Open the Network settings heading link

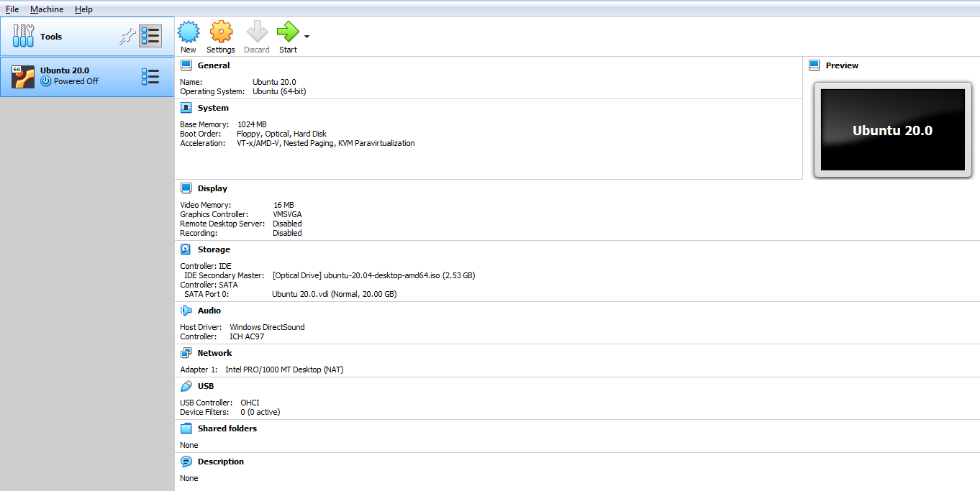(214, 353)
